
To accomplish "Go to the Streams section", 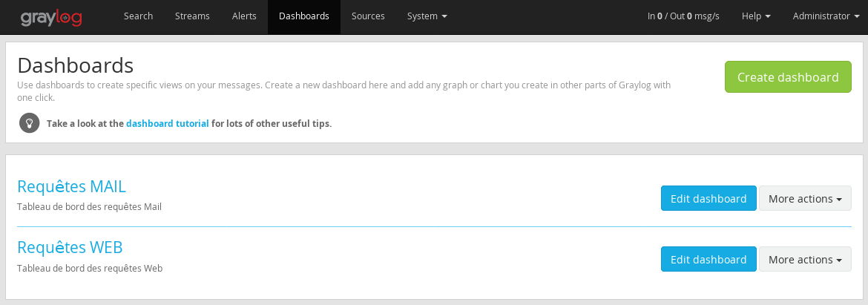I will coord(192,16).
